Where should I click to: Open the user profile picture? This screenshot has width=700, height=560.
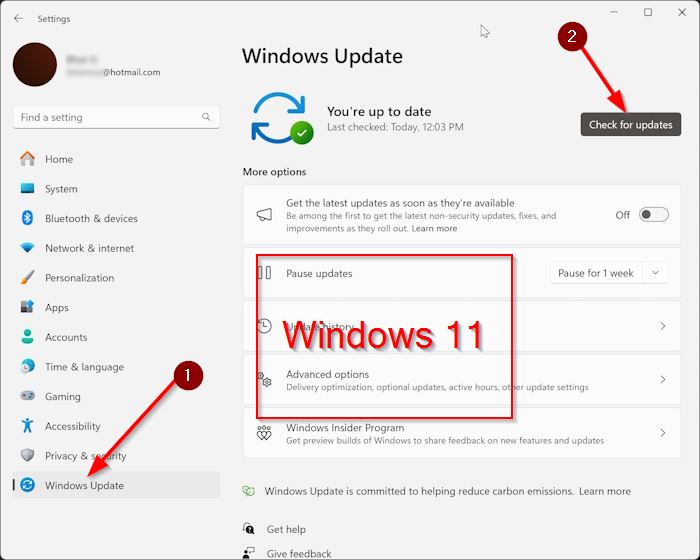[x=35, y=64]
